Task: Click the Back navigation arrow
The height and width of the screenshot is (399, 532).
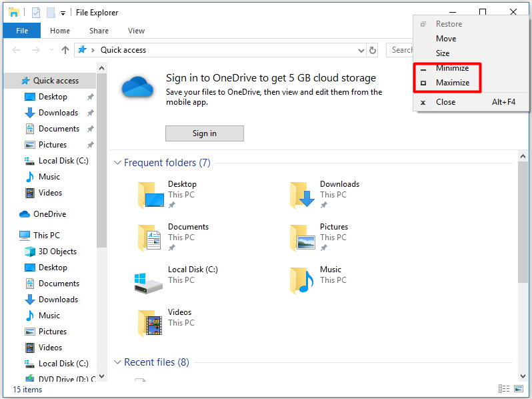Action: [x=16, y=50]
